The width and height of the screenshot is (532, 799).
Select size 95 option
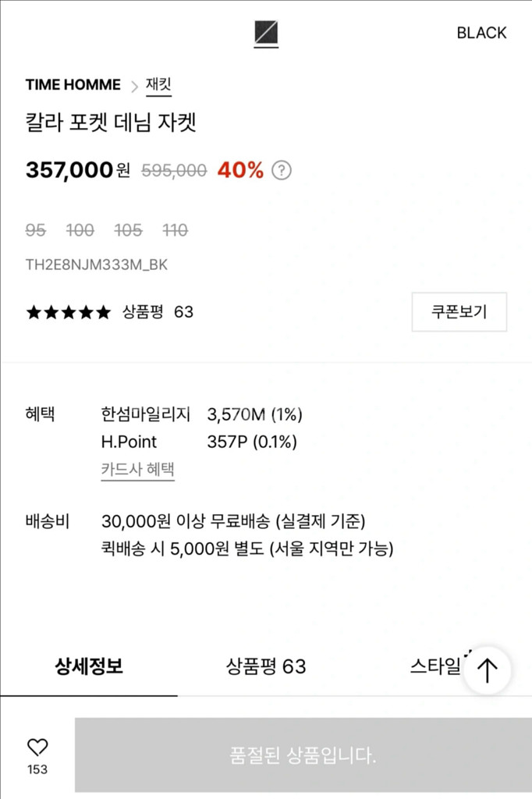(36, 230)
